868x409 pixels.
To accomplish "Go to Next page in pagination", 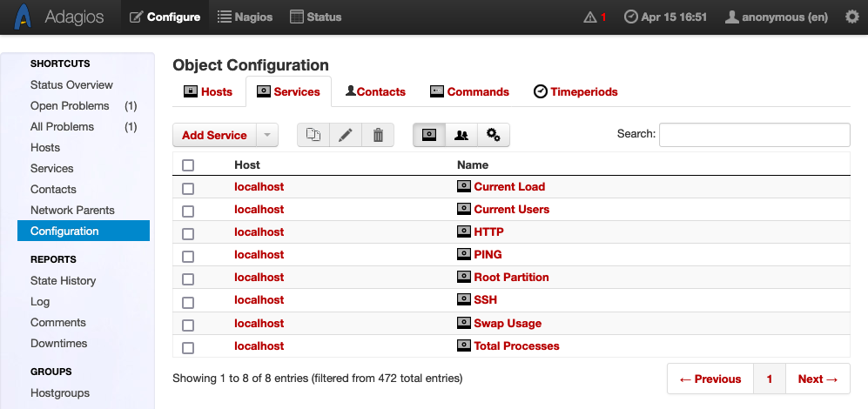I will (818, 379).
